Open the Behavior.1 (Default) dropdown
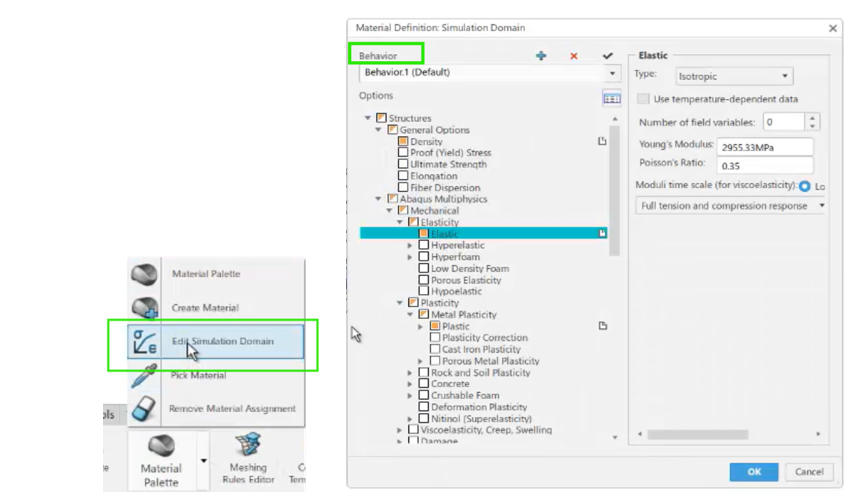 click(x=490, y=73)
